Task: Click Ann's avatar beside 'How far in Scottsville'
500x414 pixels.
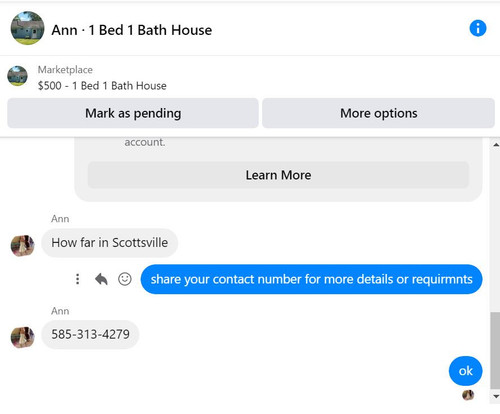Action: (x=22, y=246)
